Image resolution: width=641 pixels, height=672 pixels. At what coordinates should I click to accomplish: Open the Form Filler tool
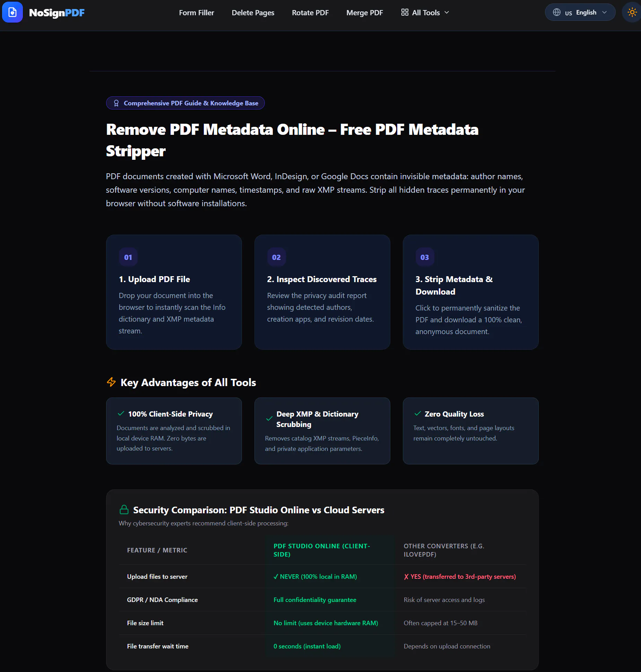pos(196,13)
